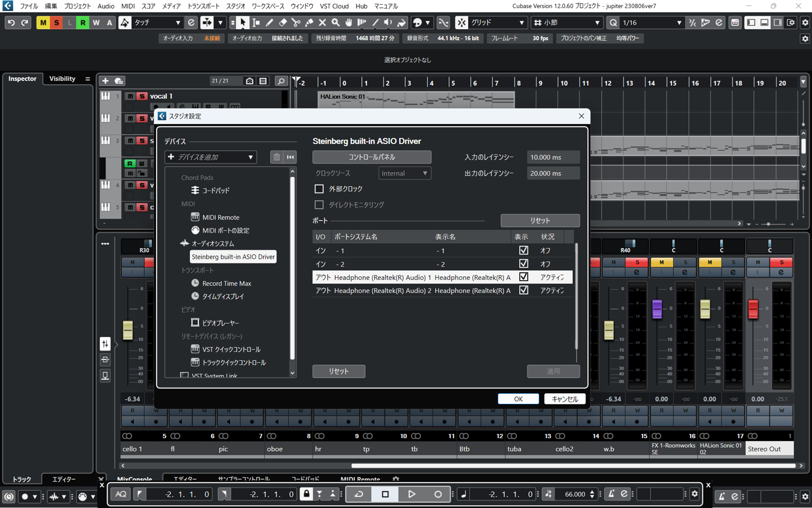
Task: Click the キャンセル button
Action: 565,399
